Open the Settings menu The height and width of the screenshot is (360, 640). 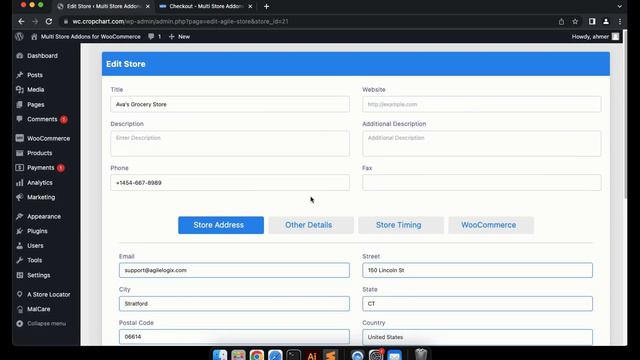[38, 275]
